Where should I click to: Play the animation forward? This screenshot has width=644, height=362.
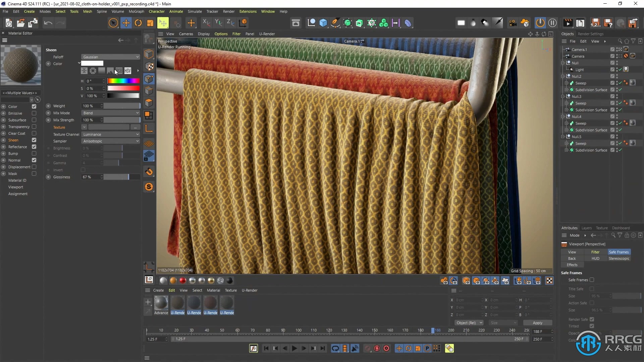294,349
